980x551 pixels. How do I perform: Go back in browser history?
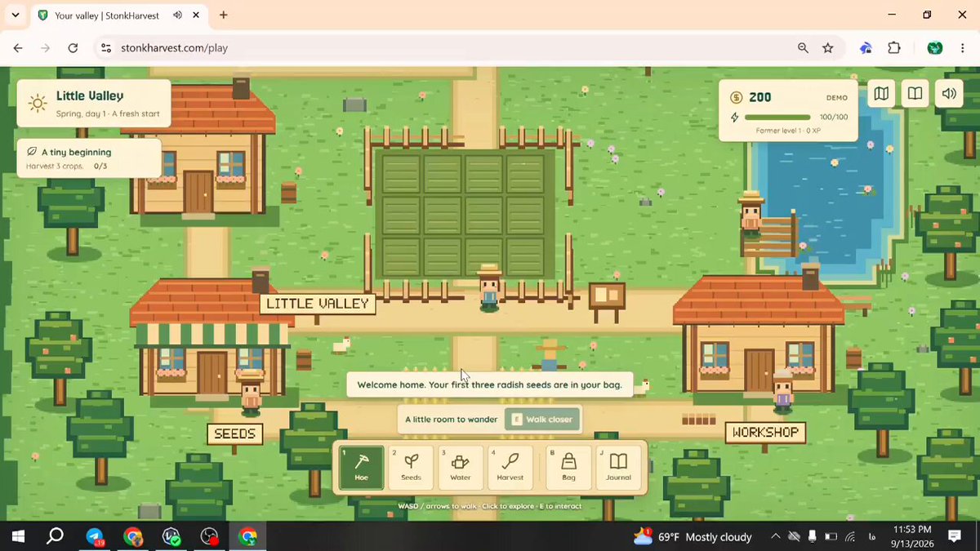coord(18,48)
